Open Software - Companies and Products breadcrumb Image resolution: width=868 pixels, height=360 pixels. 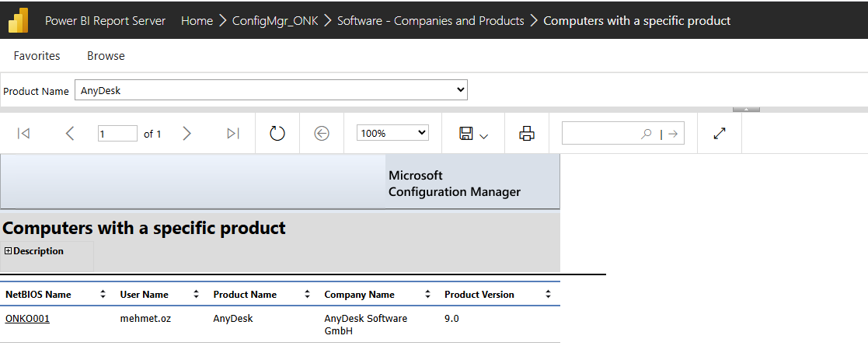click(431, 21)
